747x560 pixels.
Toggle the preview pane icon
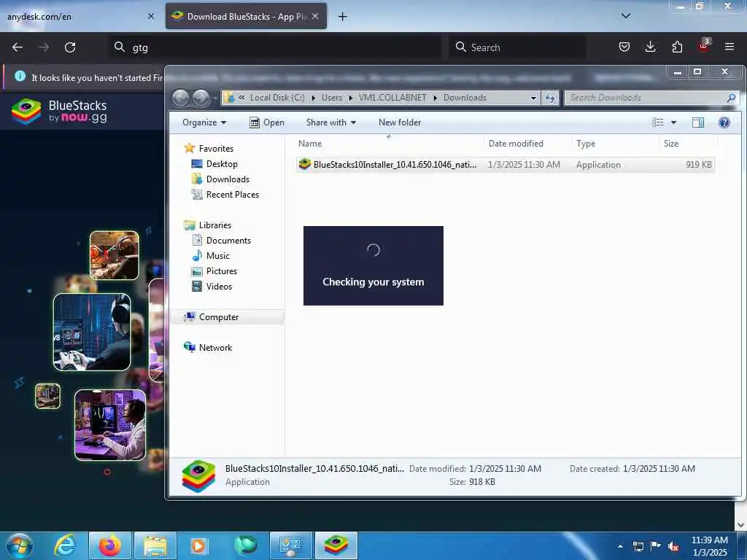pos(698,122)
